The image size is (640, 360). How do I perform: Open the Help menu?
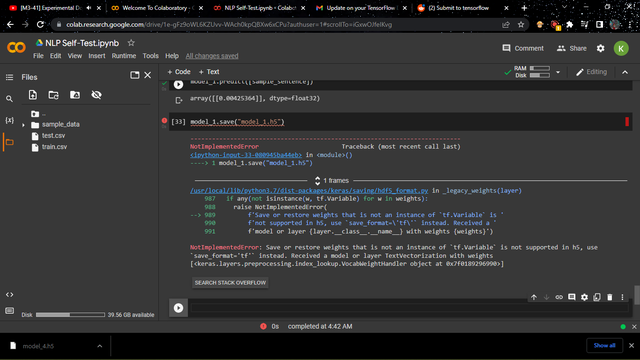(172, 56)
